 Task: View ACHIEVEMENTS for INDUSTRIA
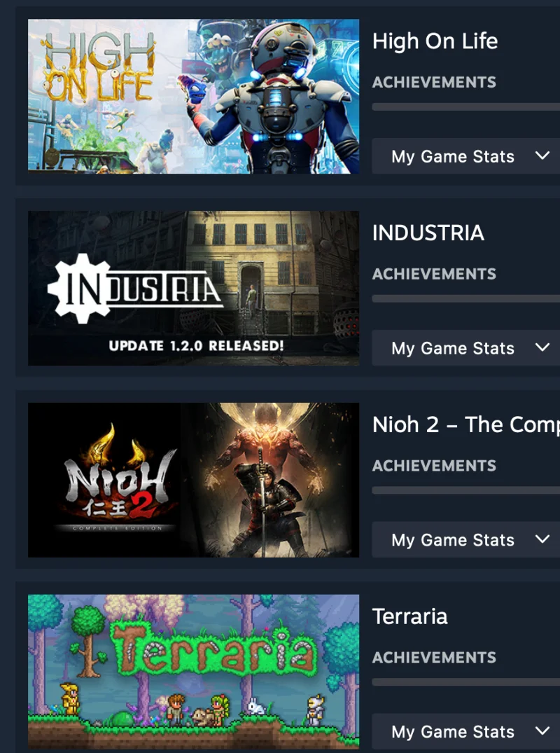pyautogui.click(x=434, y=274)
